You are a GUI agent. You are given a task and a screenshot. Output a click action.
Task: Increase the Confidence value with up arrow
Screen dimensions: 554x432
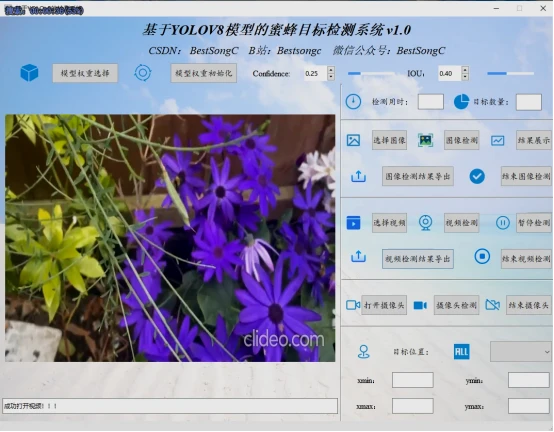pyautogui.click(x=331, y=70)
